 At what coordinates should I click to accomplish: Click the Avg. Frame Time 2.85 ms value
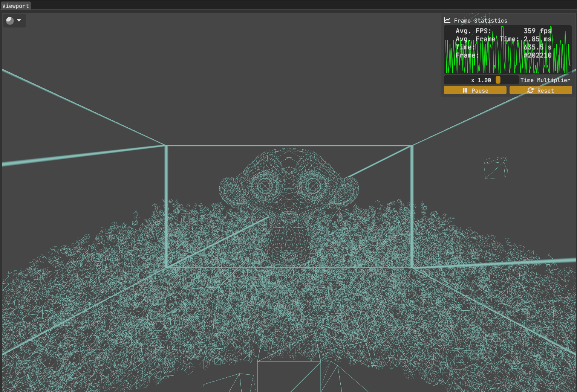[x=537, y=39]
